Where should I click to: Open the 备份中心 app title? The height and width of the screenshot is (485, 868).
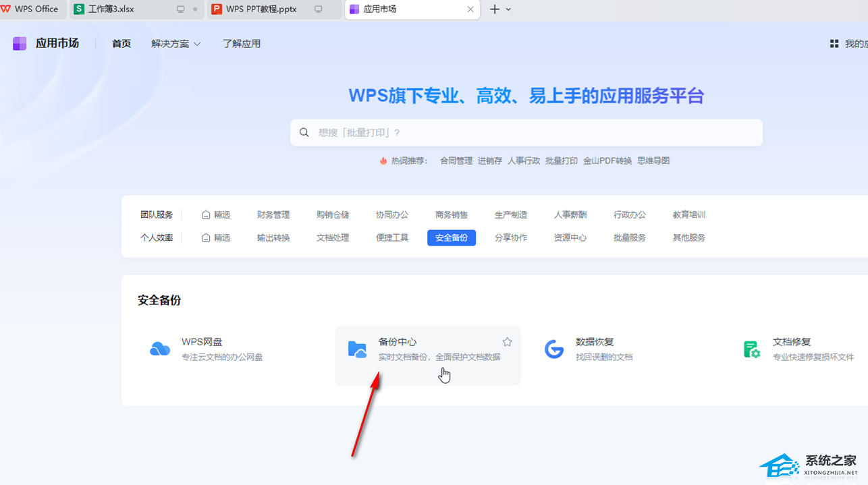(x=398, y=342)
